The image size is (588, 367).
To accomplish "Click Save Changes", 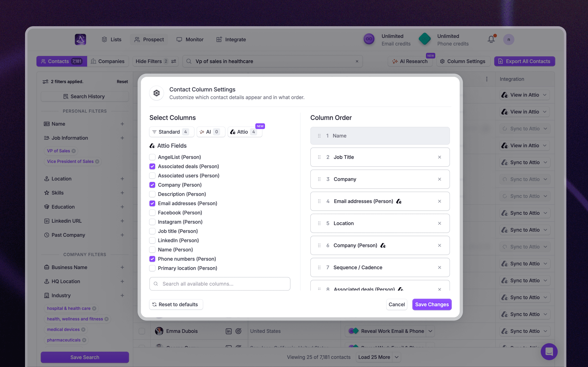I will (432, 305).
